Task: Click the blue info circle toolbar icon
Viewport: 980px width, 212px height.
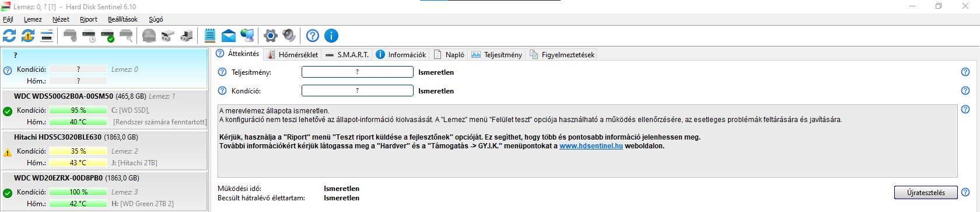Action: pos(331,36)
